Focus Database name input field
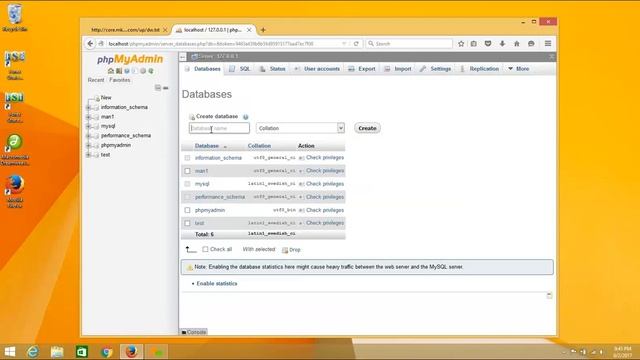Viewport: 640px width, 360px height. coord(219,128)
